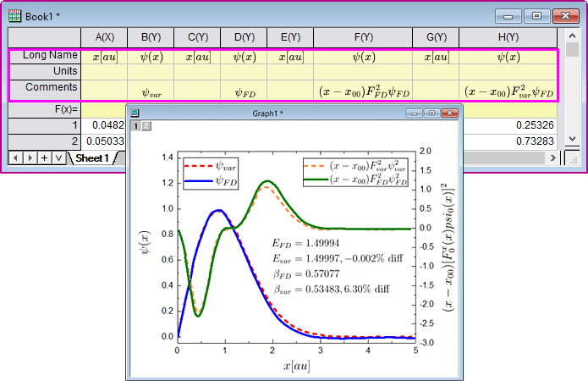Click the Graph1 title bar text
Image resolution: width=588 pixels, height=381 pixels.
click(x=267, y=113)
